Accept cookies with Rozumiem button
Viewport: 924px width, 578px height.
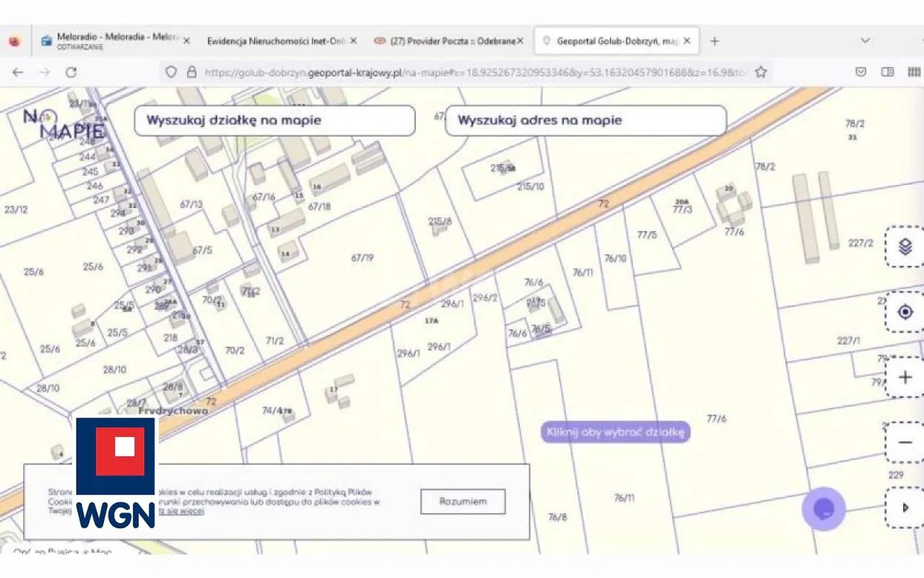pyautogui.click(x=463, y=501)
